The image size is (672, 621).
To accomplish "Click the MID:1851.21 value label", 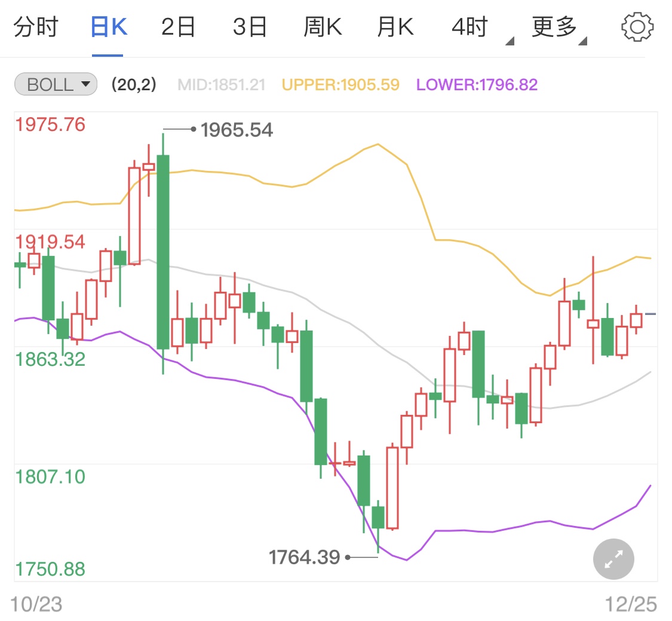I will pos(222,84).
